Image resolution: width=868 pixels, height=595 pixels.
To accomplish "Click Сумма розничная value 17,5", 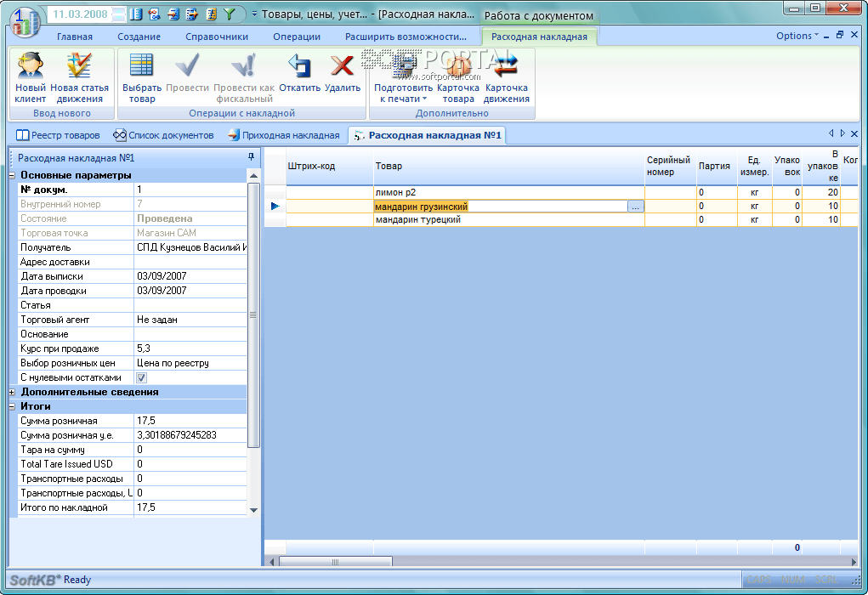I will [x=190, y=421].
